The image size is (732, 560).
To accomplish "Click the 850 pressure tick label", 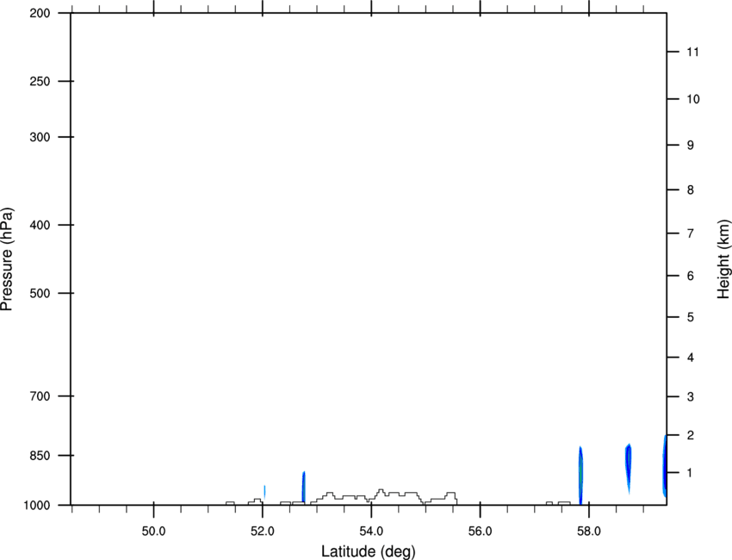I will click(x=40, y=456).
